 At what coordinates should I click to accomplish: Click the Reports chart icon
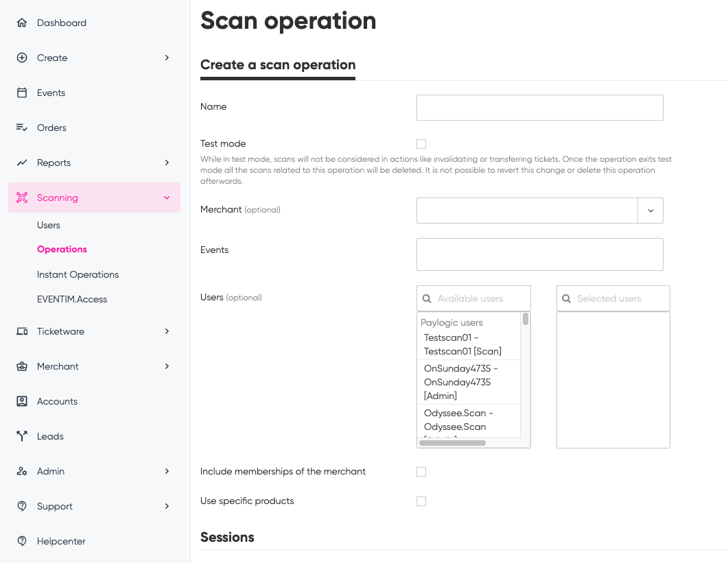point(22,163)
